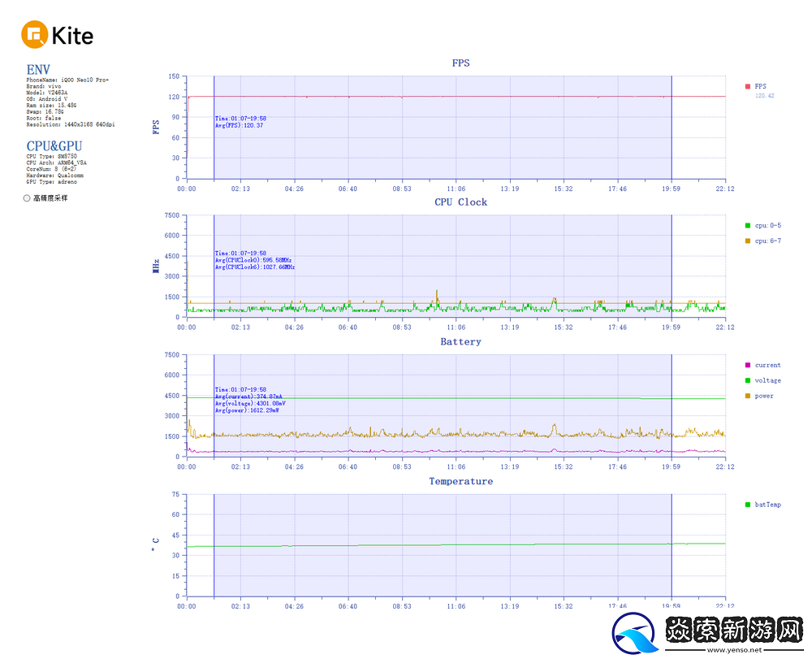Enable the 高精度采样 radio option
The height and width of the screenshot is (659, 812).
27,197
